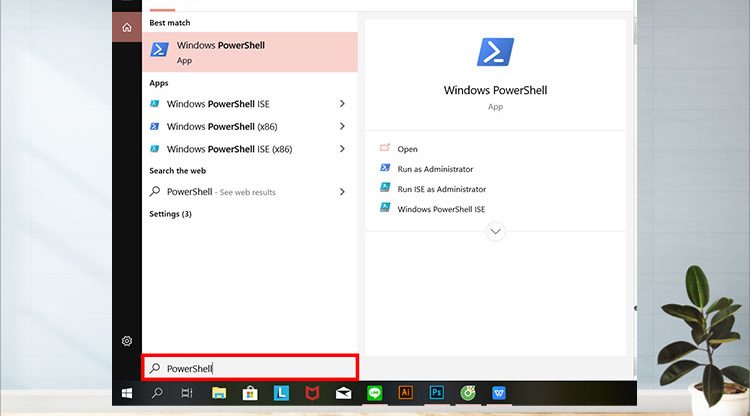Open LINE from the taskbar
Image resolution: width=750 pixels, height=416 pixels.
(x=375, y=393)
